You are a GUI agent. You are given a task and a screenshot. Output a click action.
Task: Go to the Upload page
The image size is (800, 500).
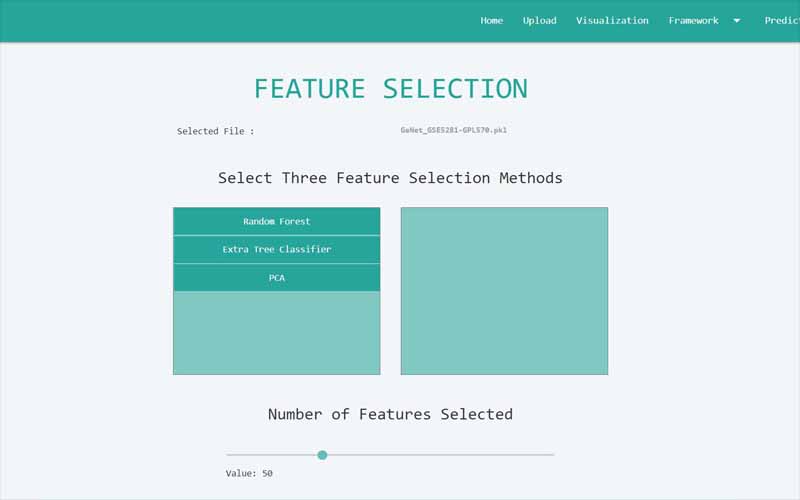[539, 21]
